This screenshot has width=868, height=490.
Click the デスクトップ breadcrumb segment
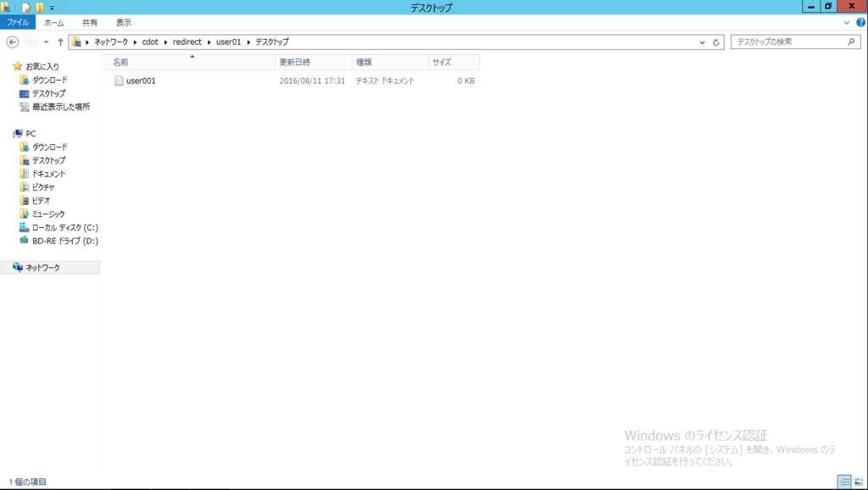tap(272, 42)
